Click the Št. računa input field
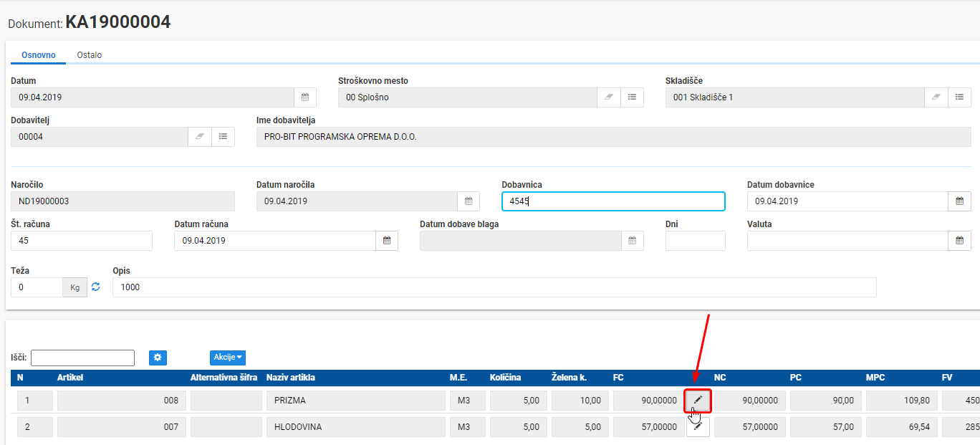Screen dimensions: 980x445 coord(82,241)
